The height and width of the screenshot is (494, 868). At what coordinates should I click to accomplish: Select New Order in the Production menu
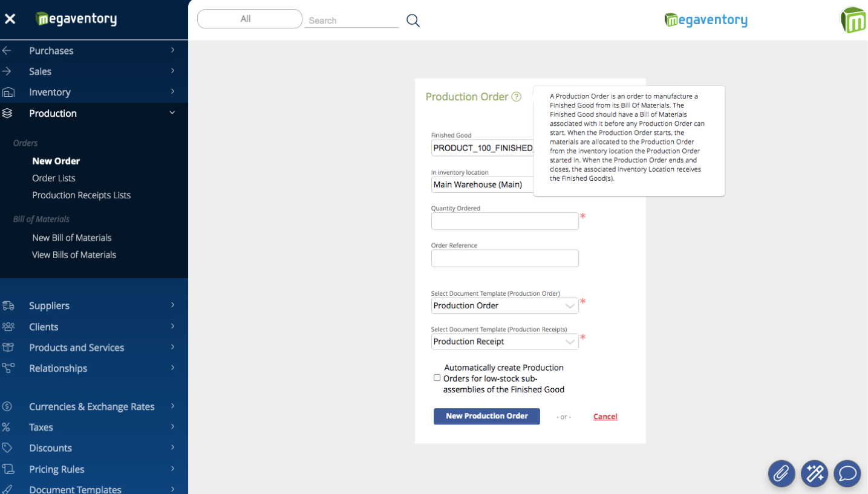pos(56,161)
